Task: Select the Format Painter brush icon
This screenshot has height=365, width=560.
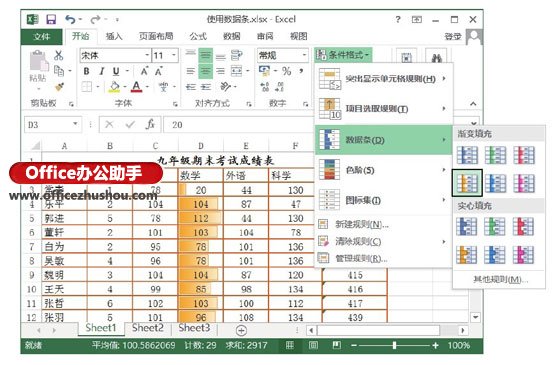Action: point(59,87)
